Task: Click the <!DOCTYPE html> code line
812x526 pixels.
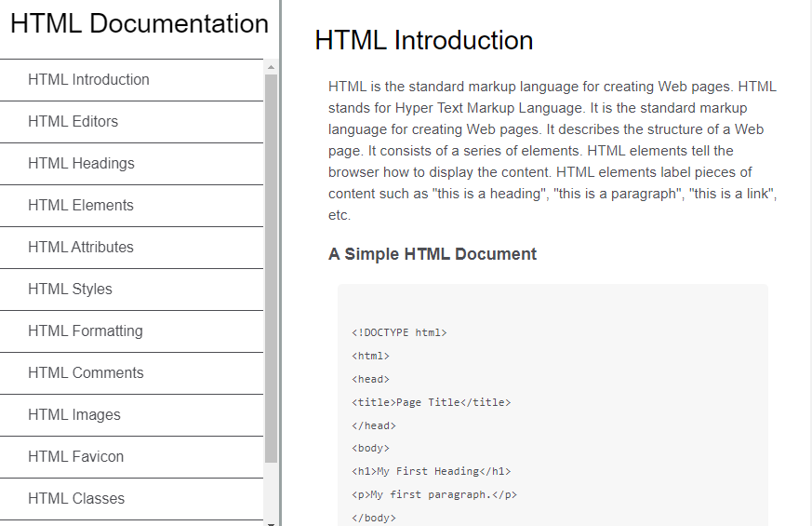Action: pyautogui.click(x=399, y=332)
